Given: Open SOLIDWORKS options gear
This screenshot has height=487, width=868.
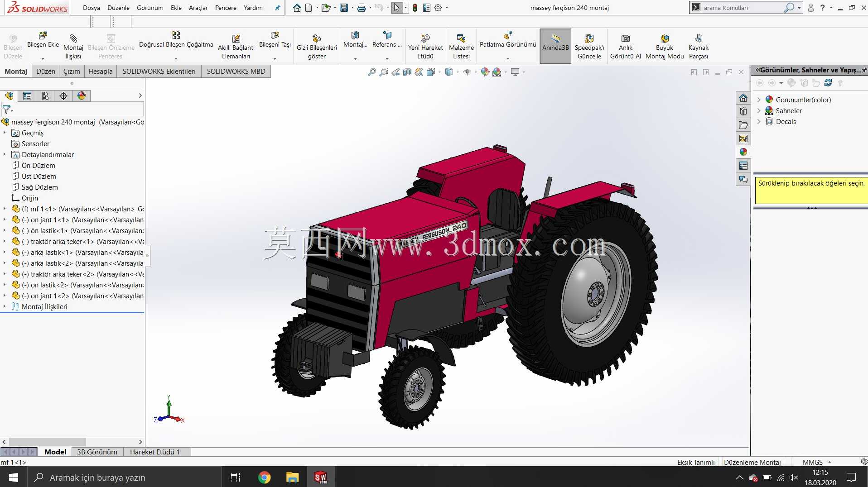Looking at the screenshot, I should coord(438,8).
